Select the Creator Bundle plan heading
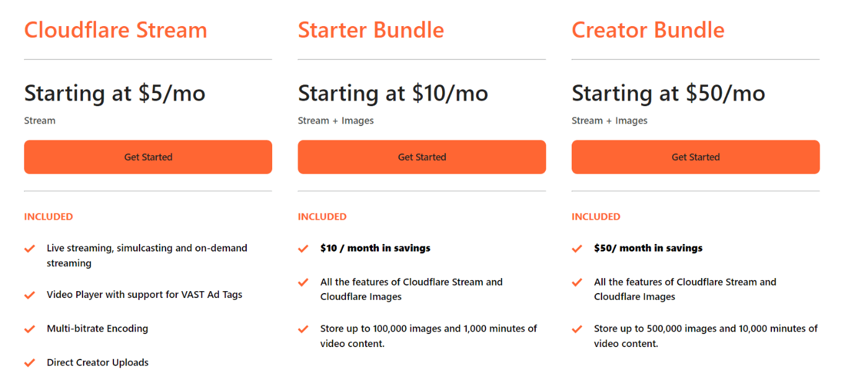Image resolution: width=868 pixels, height=370 pixels. (648, 29)
